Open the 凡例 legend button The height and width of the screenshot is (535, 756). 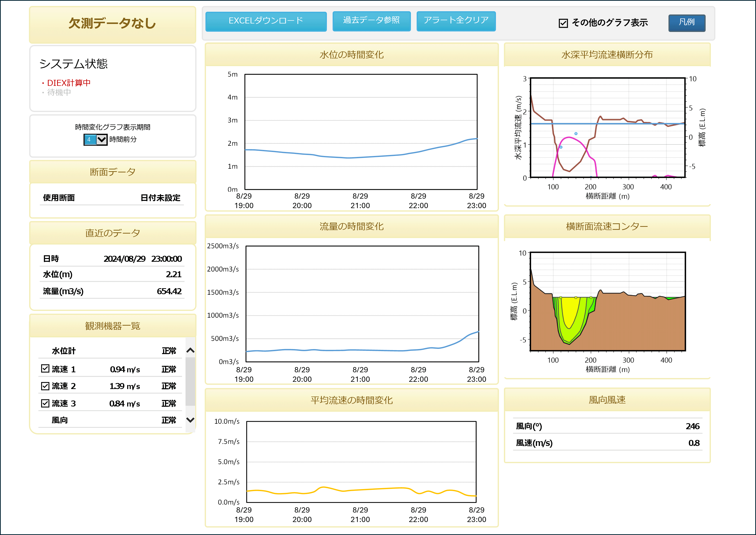686,22
